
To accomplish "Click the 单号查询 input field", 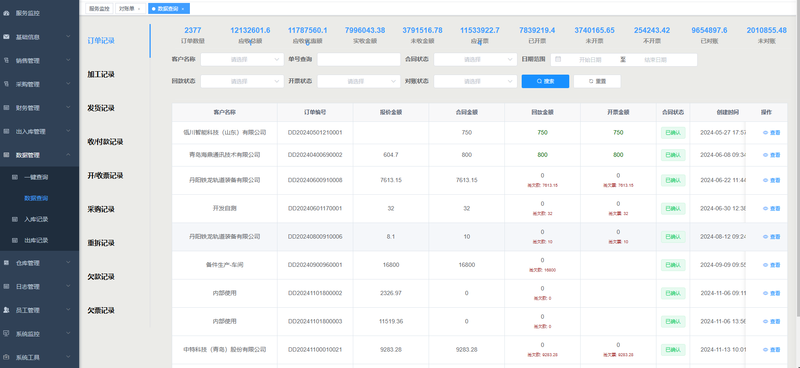I will 359,60.
